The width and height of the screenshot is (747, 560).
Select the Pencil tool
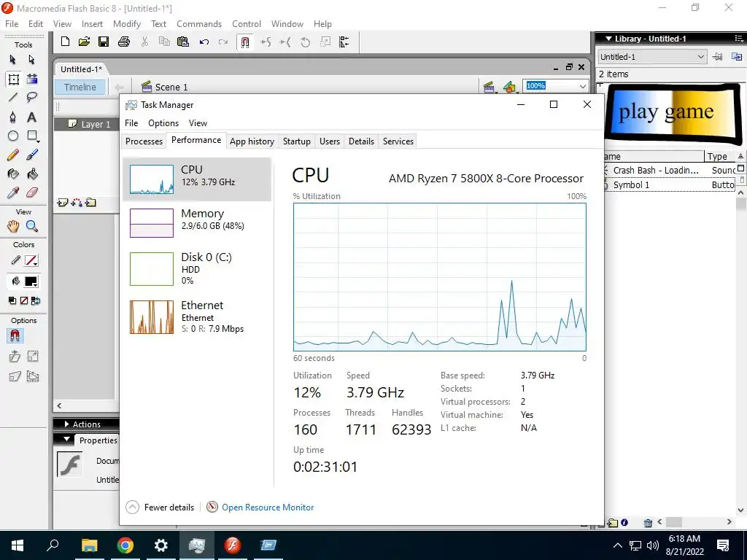pyautogui.click(x=13, y=155)
